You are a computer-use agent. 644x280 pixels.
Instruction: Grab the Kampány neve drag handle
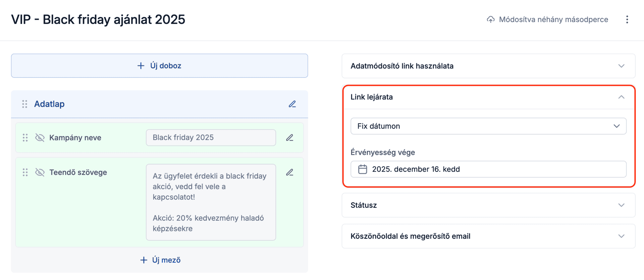[x=25, y=138]
